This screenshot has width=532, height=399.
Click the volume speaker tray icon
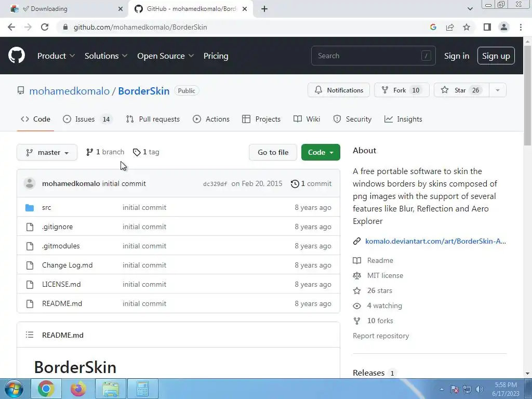tap(480, 389)
